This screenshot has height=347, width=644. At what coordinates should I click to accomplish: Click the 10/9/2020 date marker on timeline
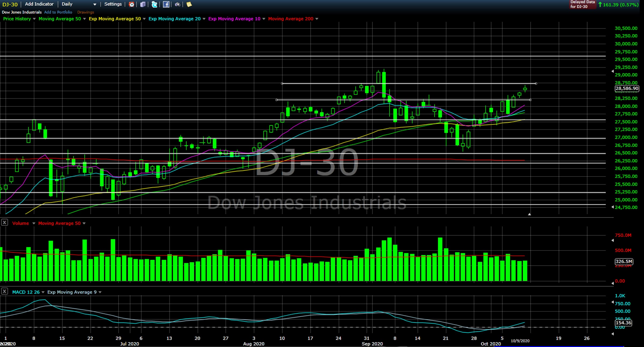(x=520, y=341)
